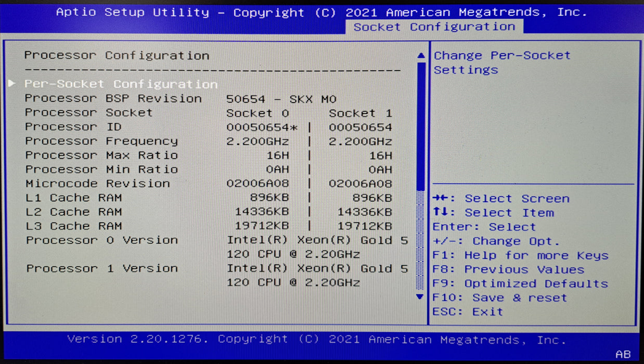Screen dimensions: 644x364
Task: Click the F10 Save & reset hint
Action: (499, 297)
